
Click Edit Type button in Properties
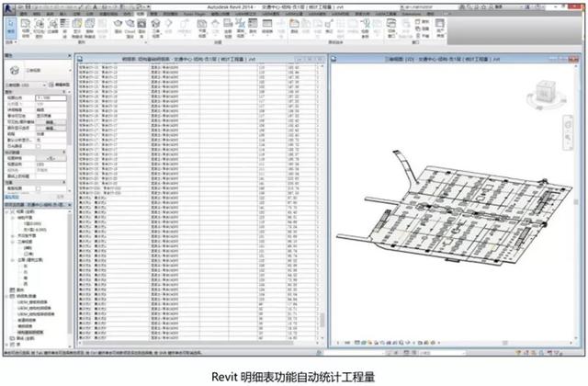coord(61,85)
